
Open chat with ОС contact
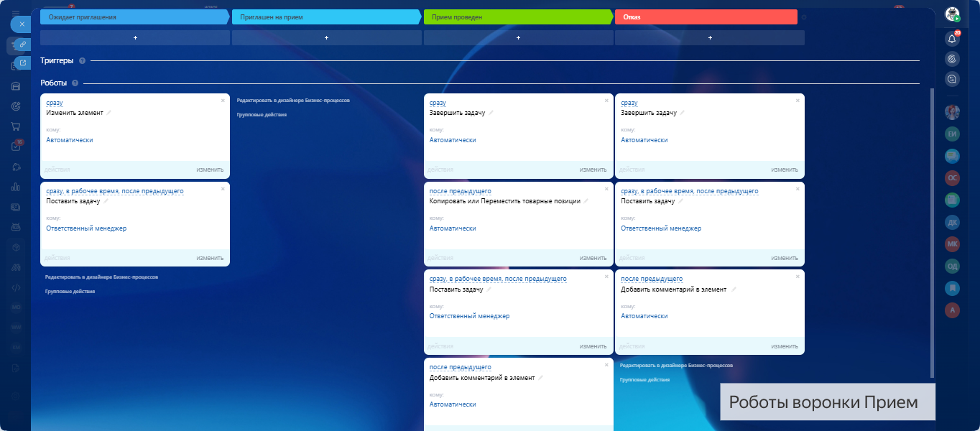[x=953, y=177]
